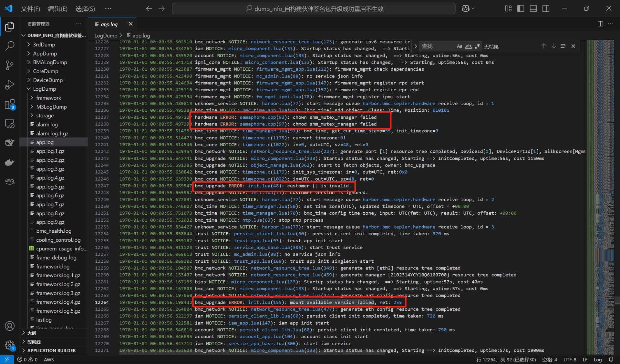
Task: Toggle primary side bar layout button
Action: pos(521,8)
